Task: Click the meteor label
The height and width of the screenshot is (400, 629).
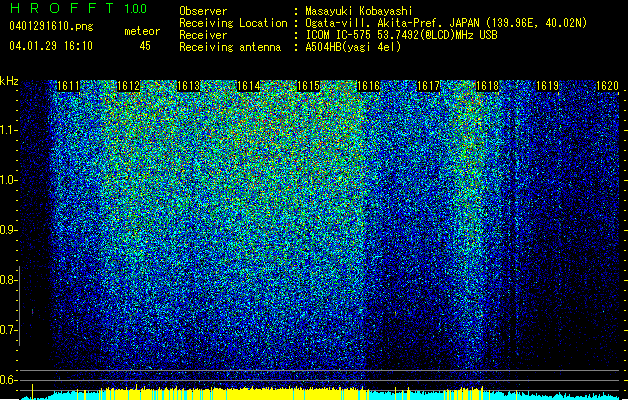Action: point(142,31)
